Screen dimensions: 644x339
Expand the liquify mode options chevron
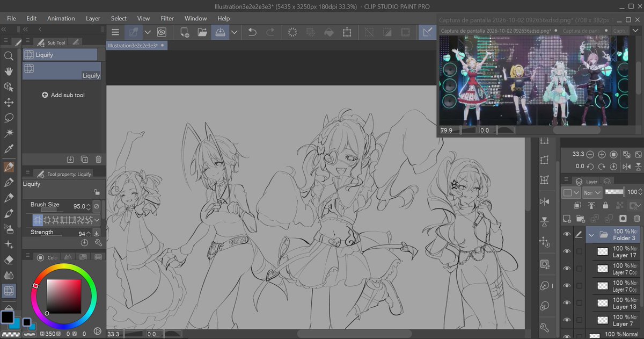click(97, 220)
